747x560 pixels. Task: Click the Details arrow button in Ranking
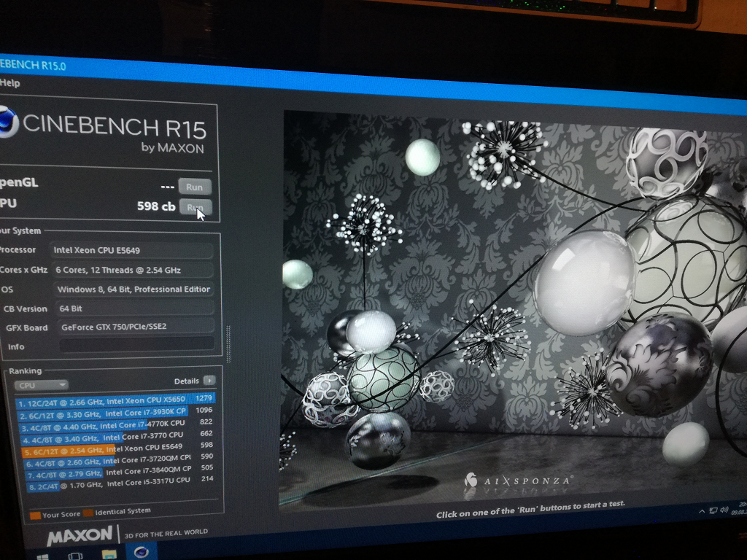point(209,380)
